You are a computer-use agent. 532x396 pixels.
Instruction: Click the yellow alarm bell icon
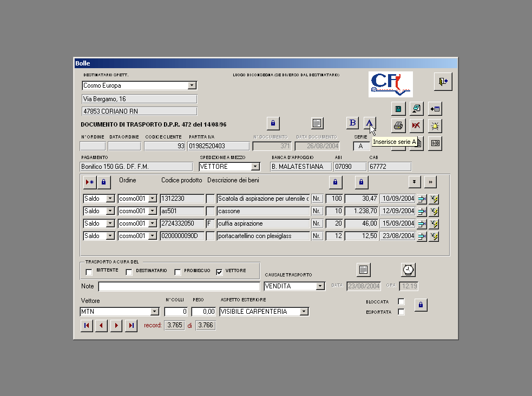(435, 126)
